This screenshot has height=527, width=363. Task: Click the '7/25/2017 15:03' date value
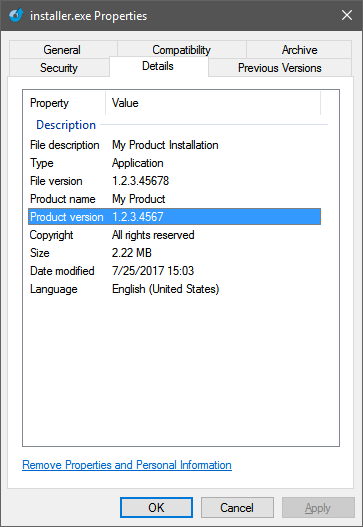point(153,271)
